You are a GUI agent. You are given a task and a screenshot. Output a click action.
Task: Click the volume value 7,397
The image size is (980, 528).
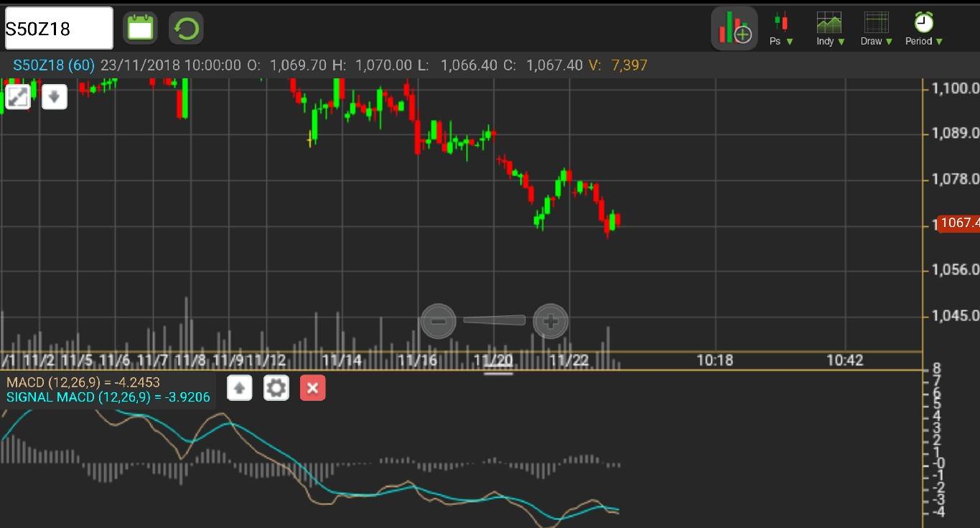629,65
